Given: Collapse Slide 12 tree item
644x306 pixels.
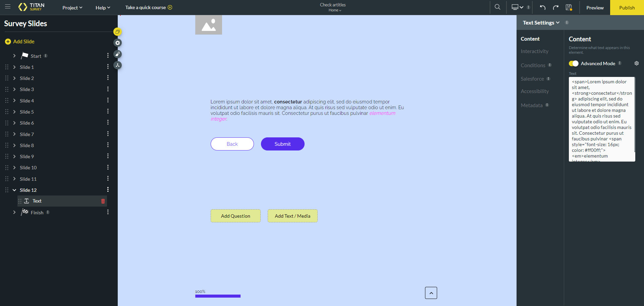Looking at the screenshot, I should (14, 190).
